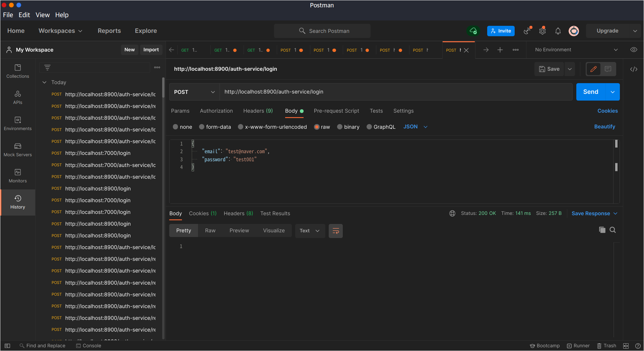Image resolution: width=644 pixels, height=351 pixels.
Task: Click the Beautify link
Action: click(605, 127)
